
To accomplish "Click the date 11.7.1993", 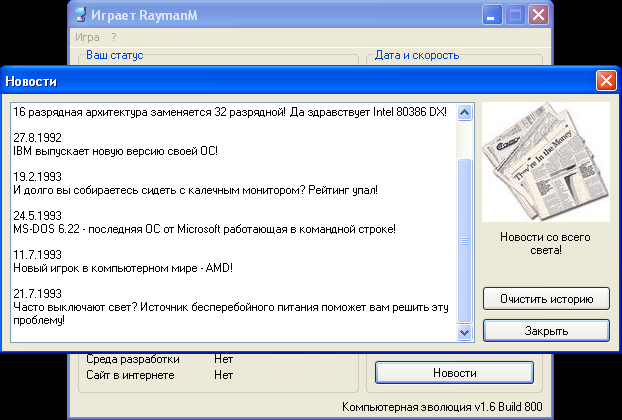I will tap(38, 254).
